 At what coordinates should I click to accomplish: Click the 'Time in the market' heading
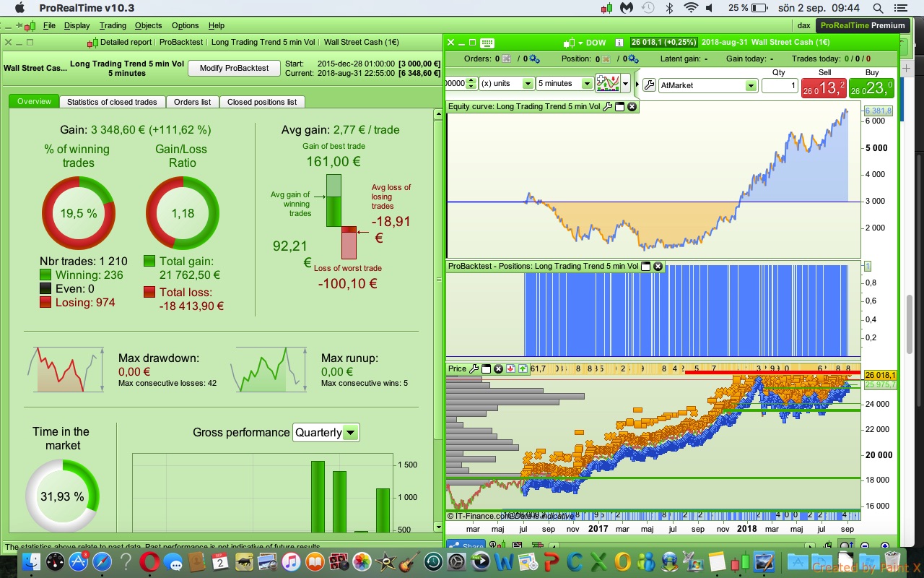pyautogui.click(x=63, y=439)
